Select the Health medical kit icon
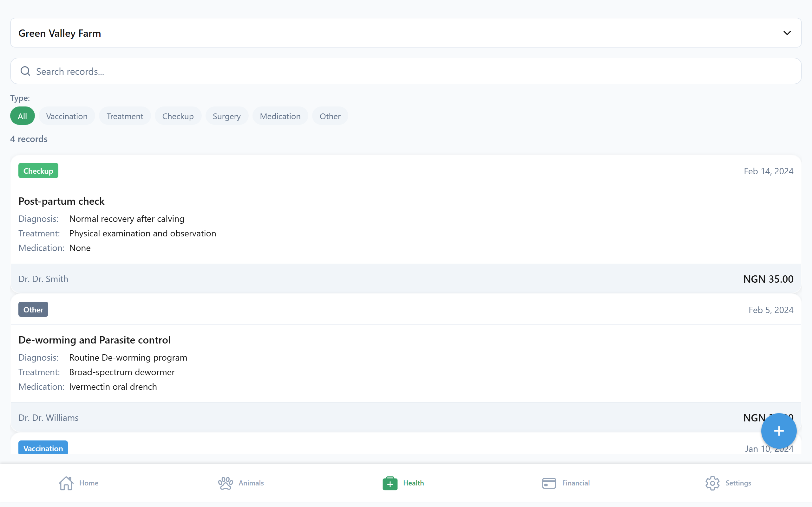This screenshot has width=812, height=507. 390,483
